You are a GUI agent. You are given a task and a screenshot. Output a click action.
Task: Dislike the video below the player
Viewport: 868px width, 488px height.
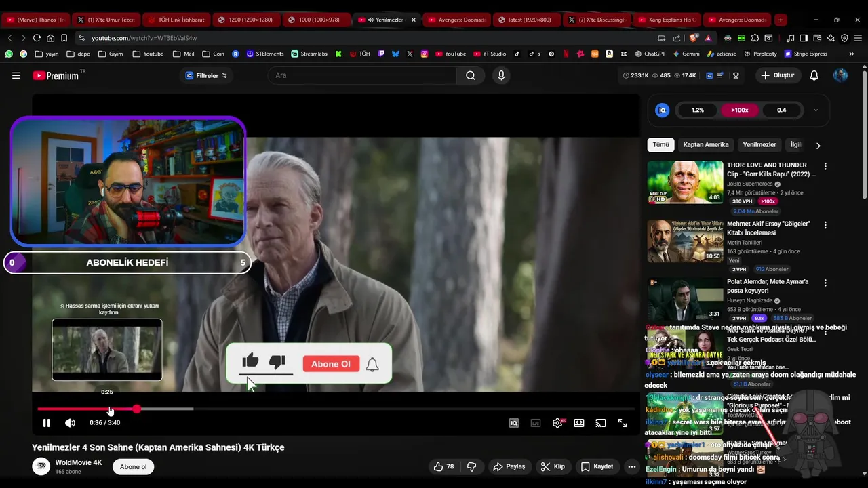pyautogui.click(x=472, y=466)
